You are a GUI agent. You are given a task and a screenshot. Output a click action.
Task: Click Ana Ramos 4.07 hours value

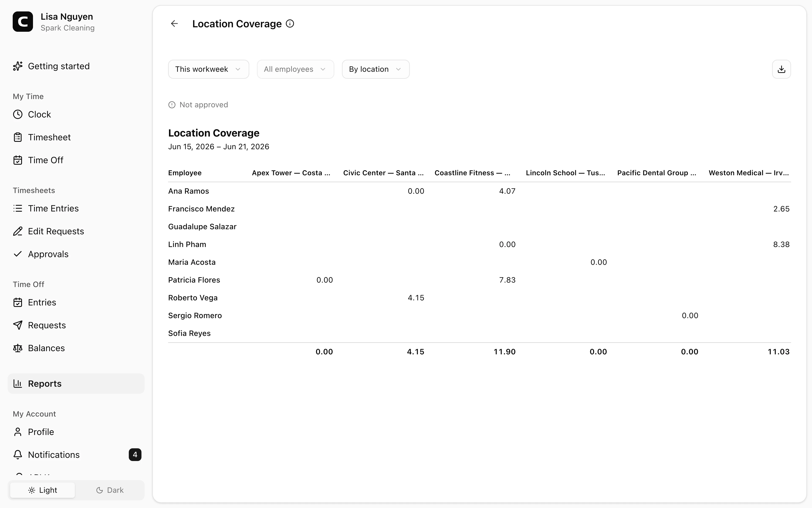tap(507, 191)
